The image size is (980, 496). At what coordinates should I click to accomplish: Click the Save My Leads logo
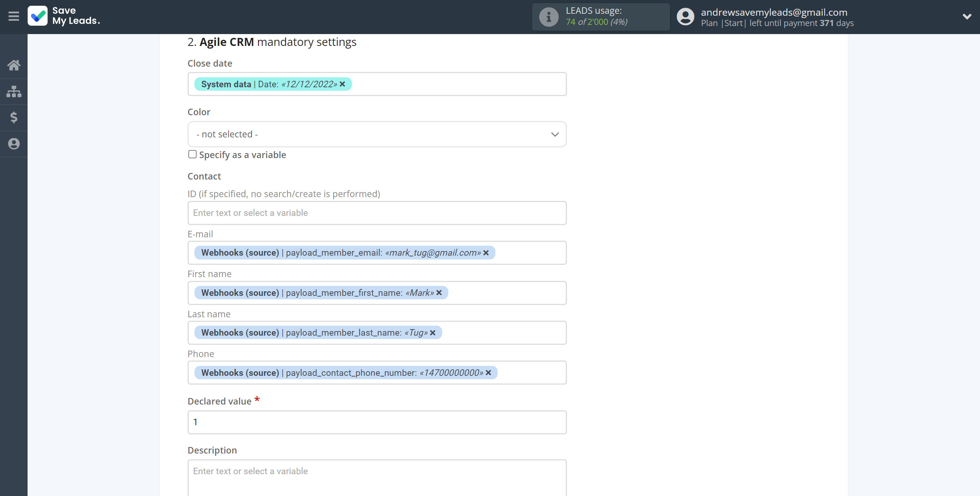click(64, 16)
